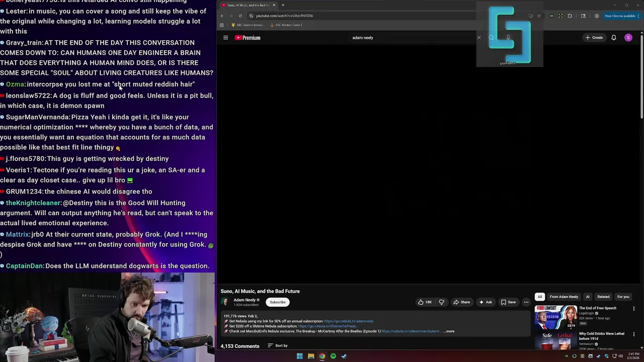
Task: Select the 'AI' filter chip
Action: [x=588, y=297]
